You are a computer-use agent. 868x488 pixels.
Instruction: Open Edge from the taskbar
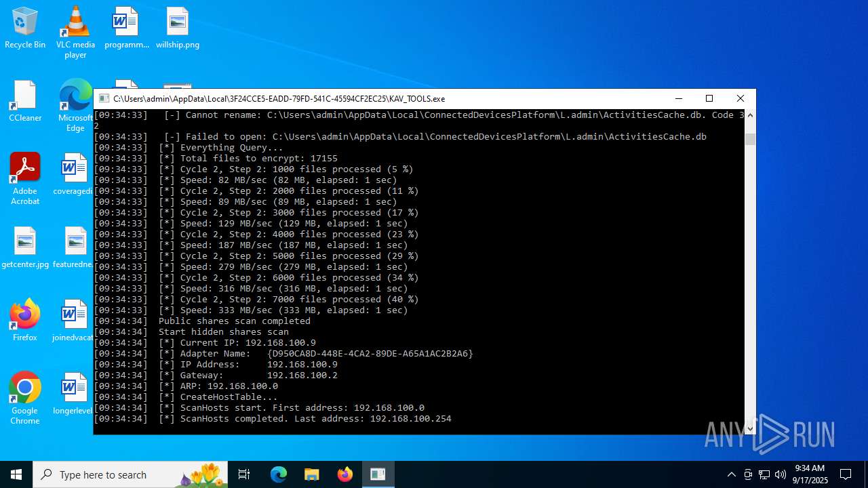click(279, 474)
